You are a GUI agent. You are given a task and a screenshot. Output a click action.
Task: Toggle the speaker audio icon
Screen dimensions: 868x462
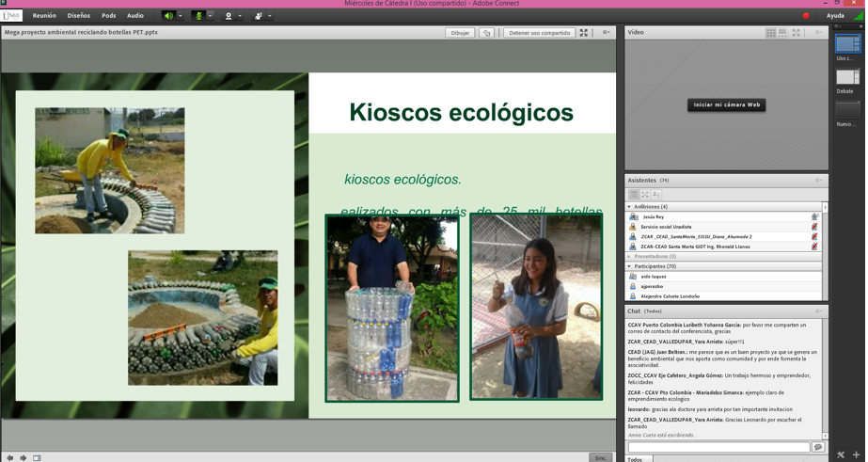click(x=169, y=15)
